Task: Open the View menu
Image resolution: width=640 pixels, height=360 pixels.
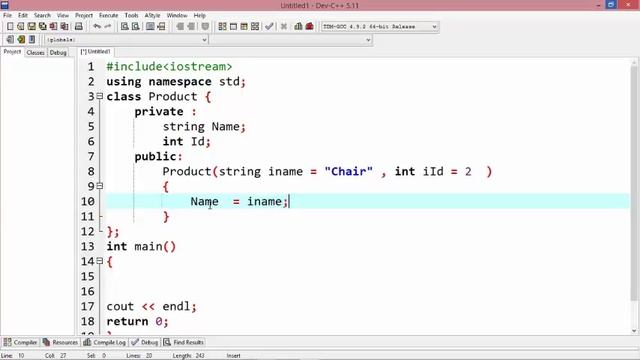Action: (x=62, y=16)
